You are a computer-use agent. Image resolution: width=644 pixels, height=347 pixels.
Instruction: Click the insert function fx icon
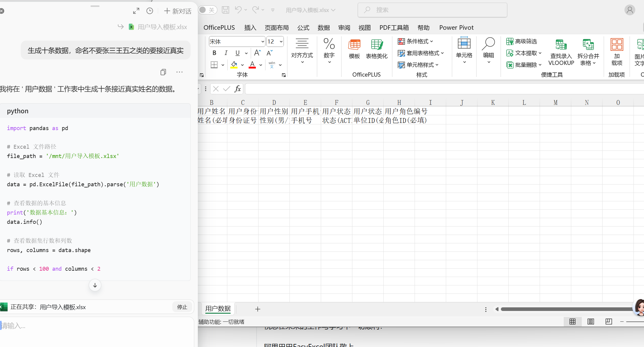[238, 89]
